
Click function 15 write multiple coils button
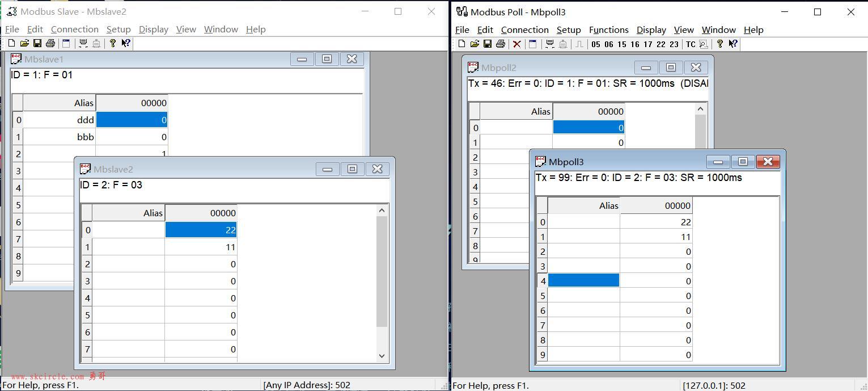coord(622,44)
